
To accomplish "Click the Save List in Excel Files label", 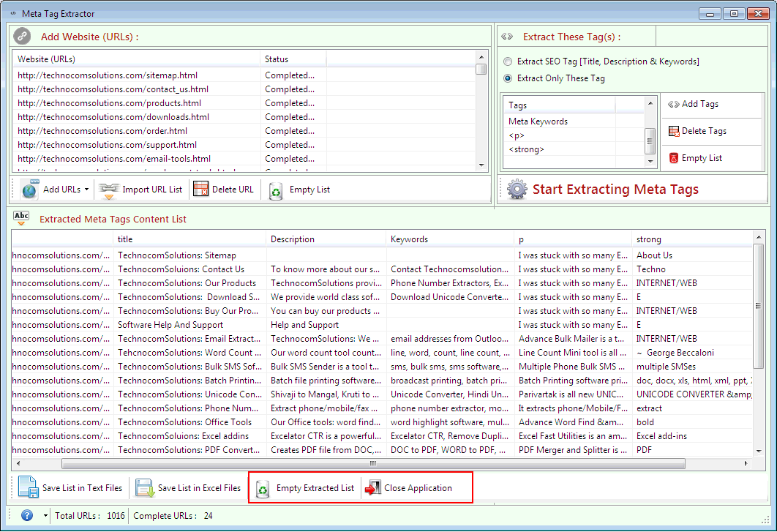I will 199,488.
